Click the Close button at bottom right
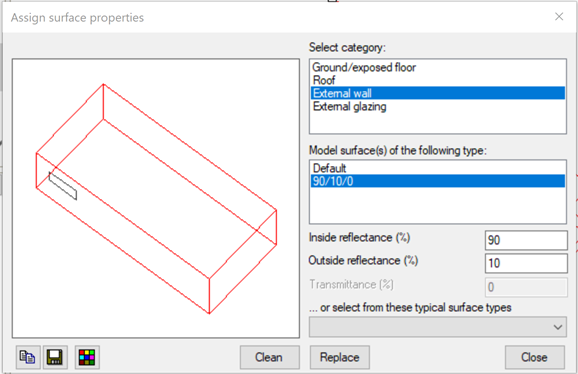Image resolution: width=578 pixels, height=374 pixels. click(x=535, y=357)
